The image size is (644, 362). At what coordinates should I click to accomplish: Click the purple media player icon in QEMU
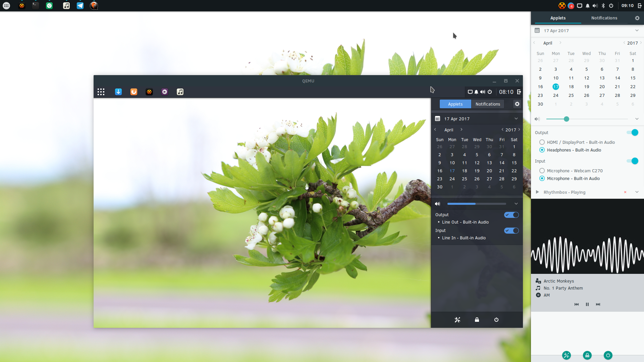[165, 92]
